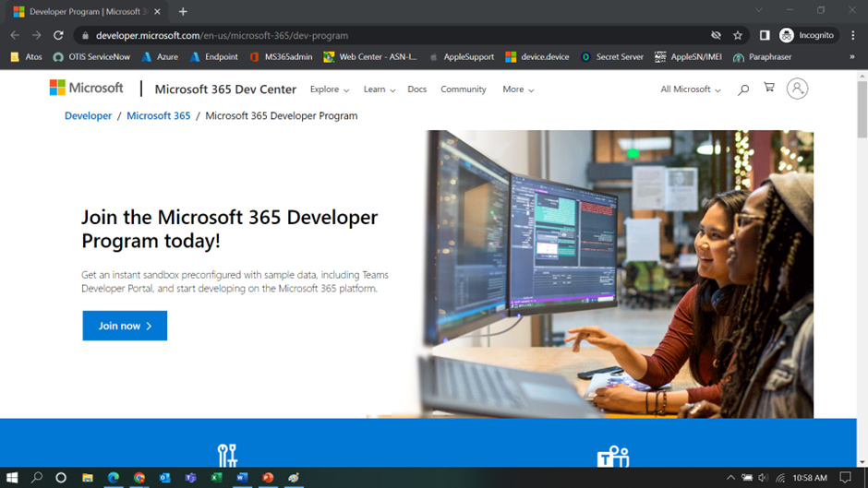Screen dimensions: 868x488
Task: Click the hero image of developers
Action: [617, 274]
